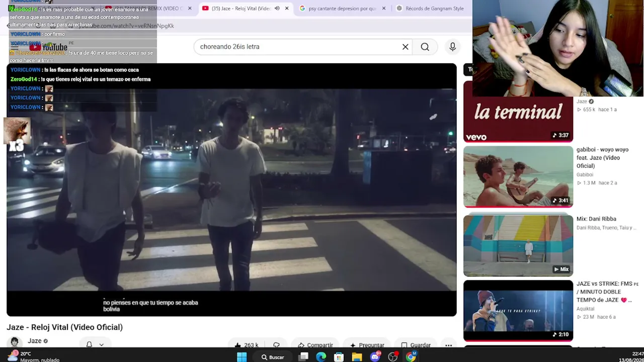
Task: Click the magnifier search button
Action: 425,47
